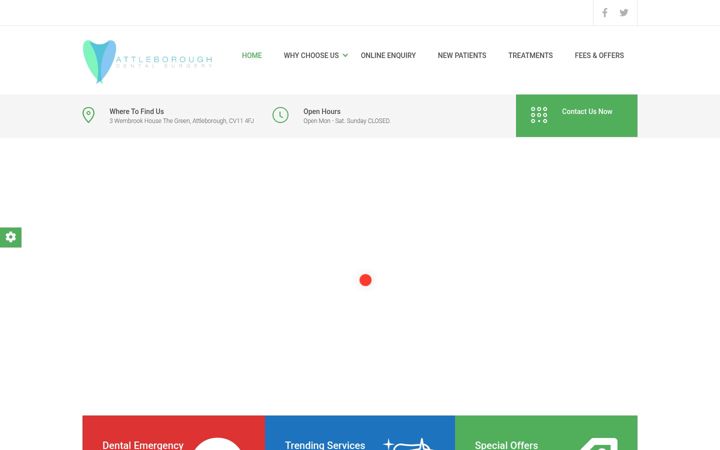Click the Attleborough Dental Surgery tooth logo
The height and width of the screenshot is (450, 720).
pos(147,62)
